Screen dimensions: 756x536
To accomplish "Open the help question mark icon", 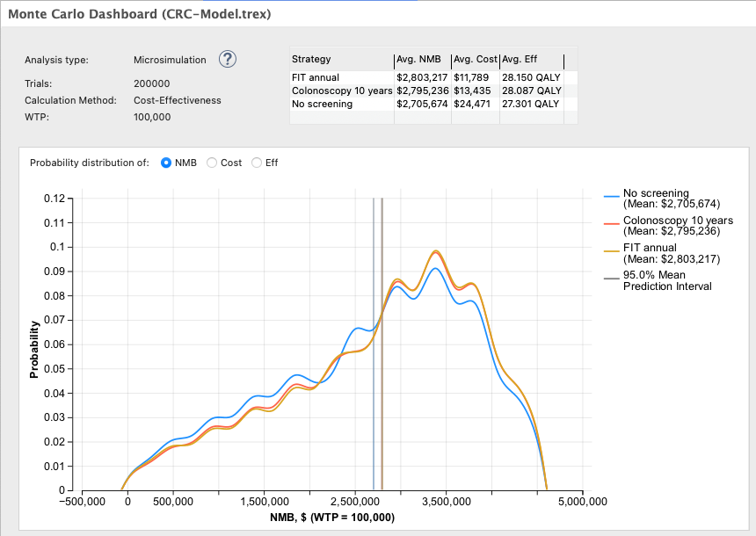I will click(x=228, y=59).
